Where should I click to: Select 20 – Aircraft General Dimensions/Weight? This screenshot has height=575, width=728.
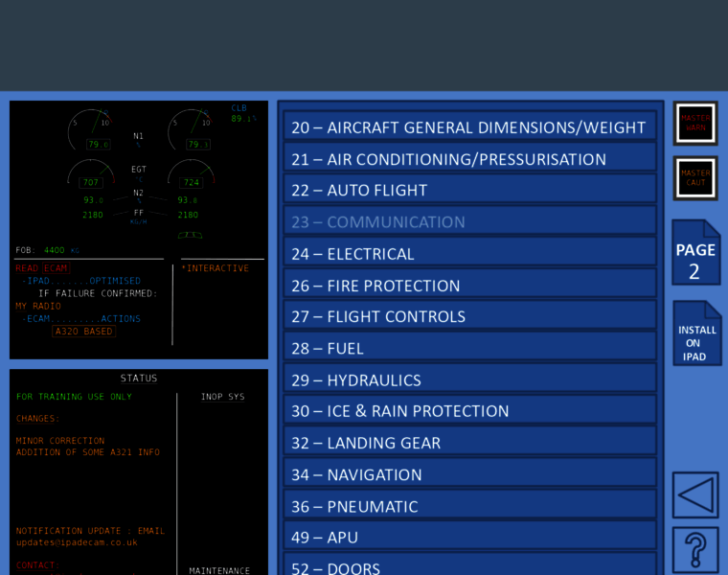tap(469, 127)
